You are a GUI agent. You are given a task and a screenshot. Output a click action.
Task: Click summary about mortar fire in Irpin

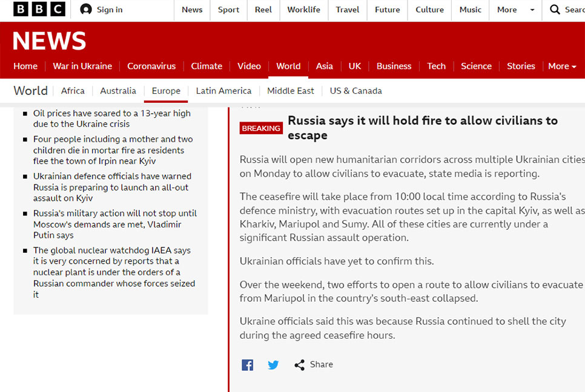[113, 150]
